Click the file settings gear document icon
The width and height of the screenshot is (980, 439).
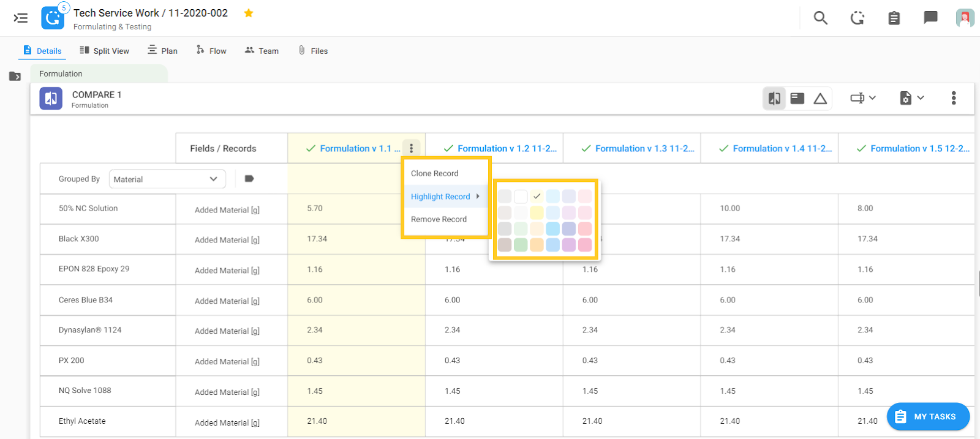tap(905, 98)
